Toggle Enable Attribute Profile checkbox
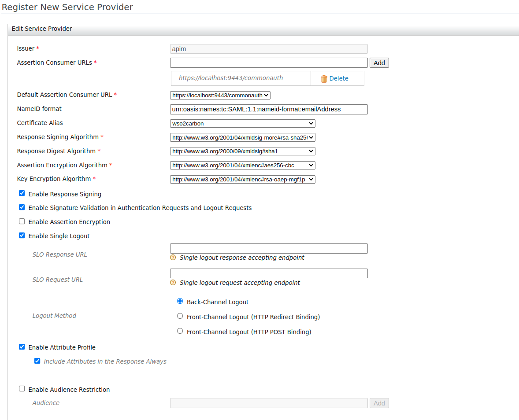Image resolution: width=519 pixels, height=420 pixels. coord(22,347)
